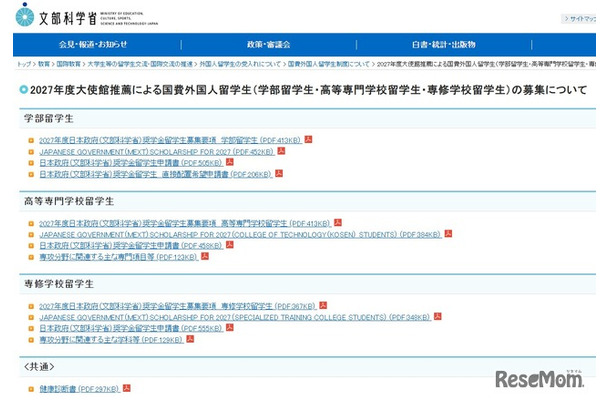Viewport: 610px width, 400px height.
Task: Open 健康診断書 PDF 297KB link
Action: 79,389
